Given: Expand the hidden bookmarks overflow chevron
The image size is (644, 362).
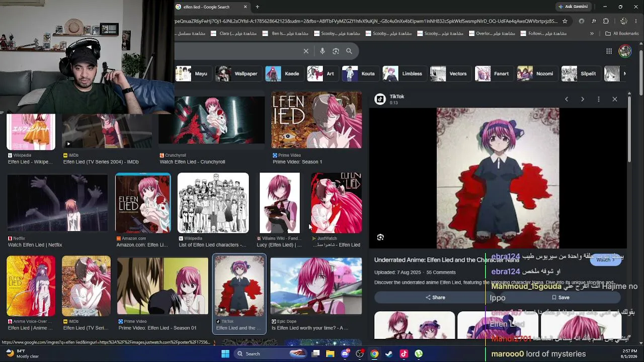Looking at the screenshot, I should (x=592, y=34).
